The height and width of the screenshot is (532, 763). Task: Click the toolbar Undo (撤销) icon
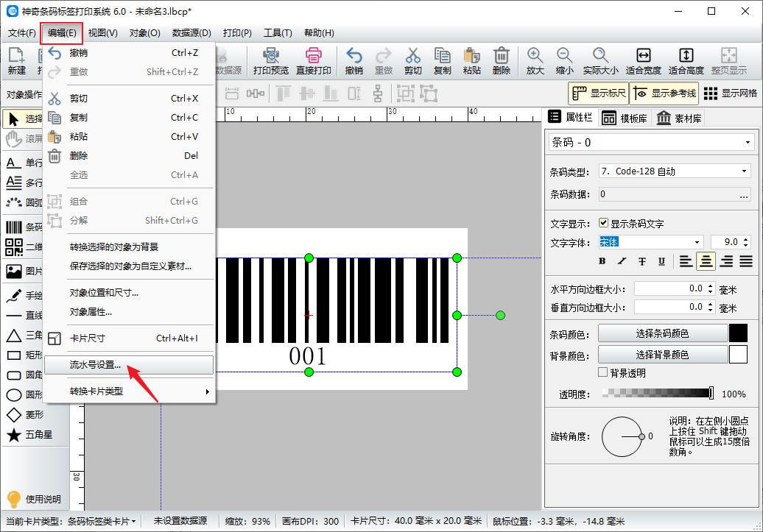(x=354, y=61)
